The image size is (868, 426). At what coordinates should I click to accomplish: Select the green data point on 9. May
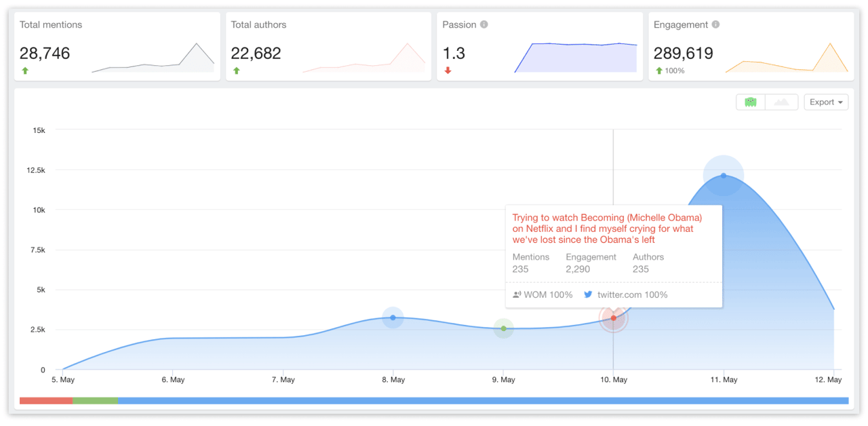tap(503, 328)
